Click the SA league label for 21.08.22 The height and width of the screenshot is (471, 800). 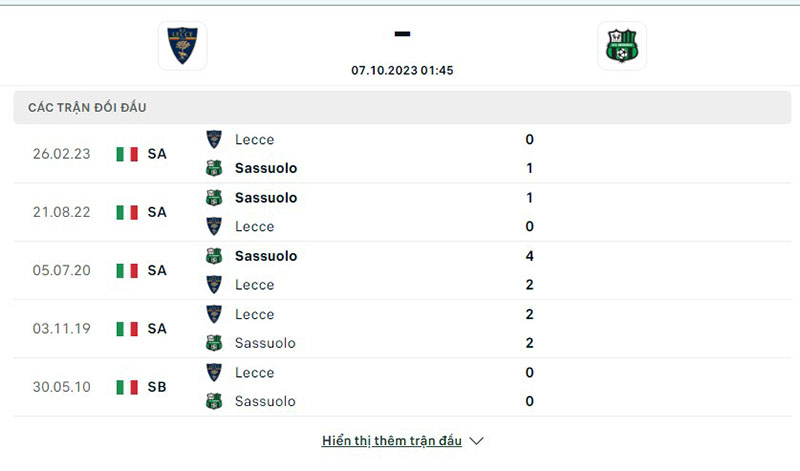[x=157, y=212]
